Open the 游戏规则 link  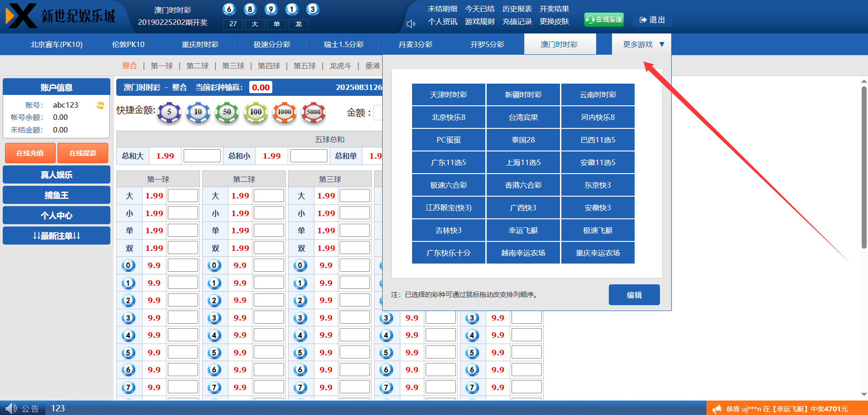[x=479, y=21]
